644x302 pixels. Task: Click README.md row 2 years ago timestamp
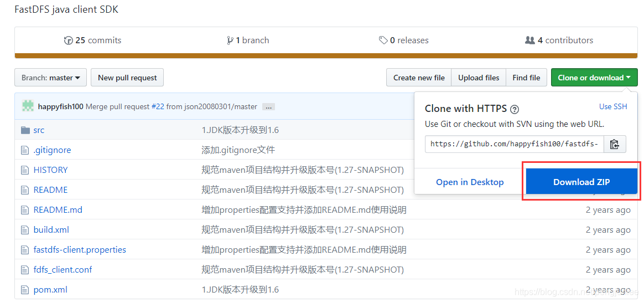608,210
